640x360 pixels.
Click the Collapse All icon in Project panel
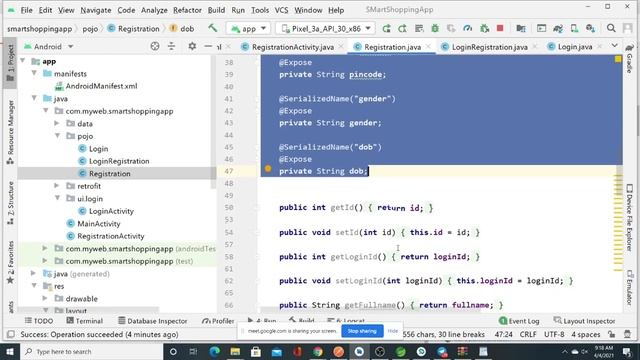coord(171,47)
